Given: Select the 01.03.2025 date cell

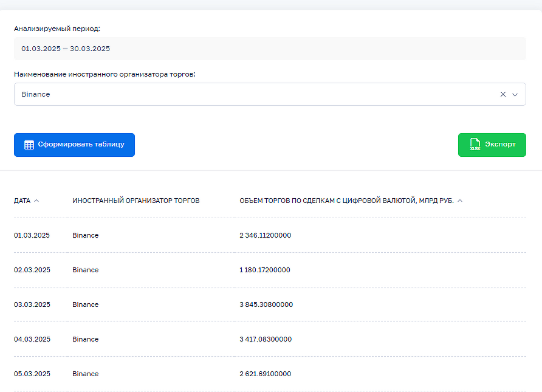Looking at the screenshot, I should coord(32,235).
